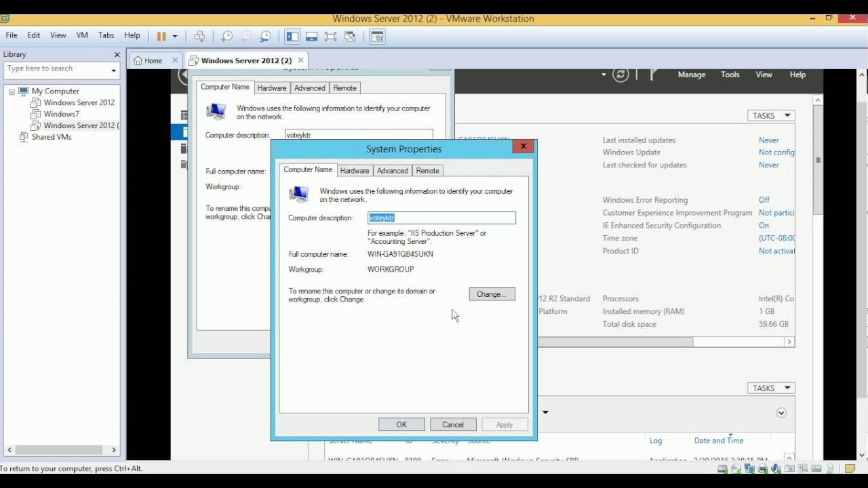The image size is (868, 488).
Task: Click the Change... button
Action: (x=492, y=294)
